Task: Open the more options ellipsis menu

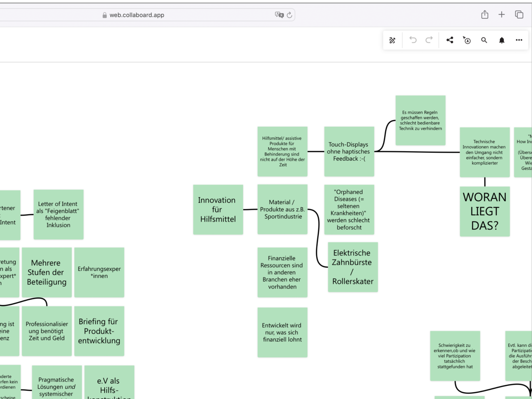Action: (x=519, y=40)
